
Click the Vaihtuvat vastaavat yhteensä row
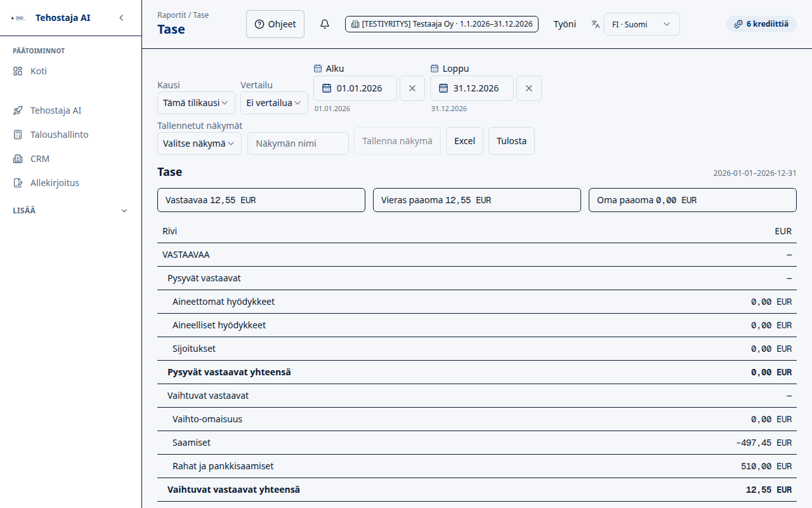click(477, 490)
